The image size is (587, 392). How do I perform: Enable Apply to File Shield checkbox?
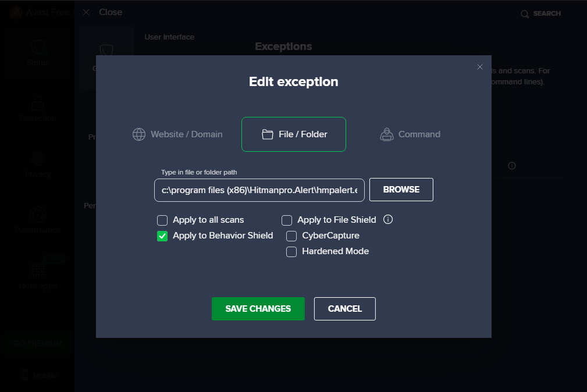click(287, 220)
